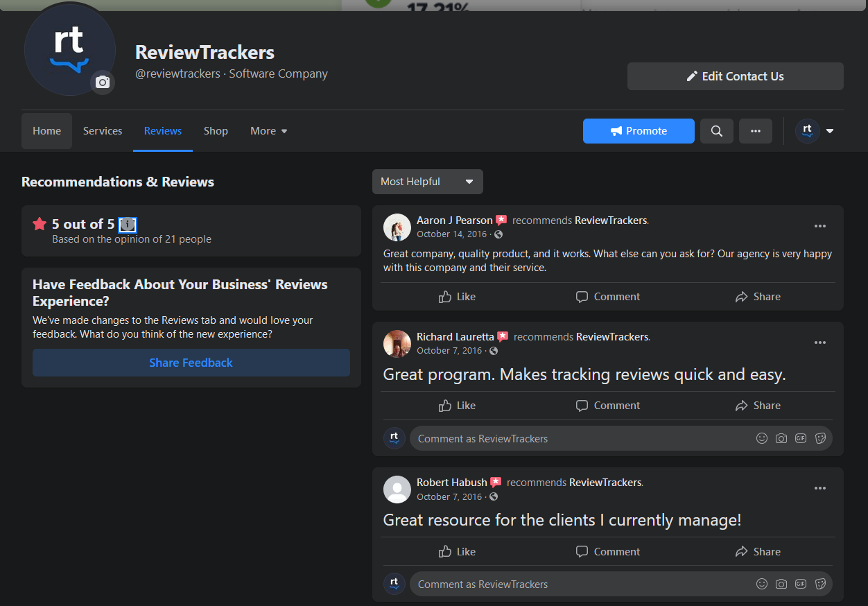Click the Share Feedback button
The width and height of the screenshot is (868, 606).
(x=191, y=363)
